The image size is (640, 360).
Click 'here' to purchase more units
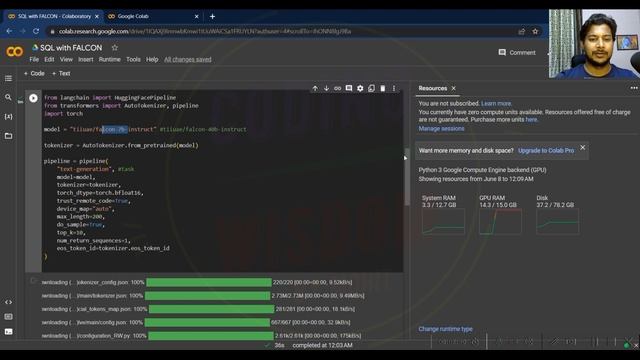pos(531,120)
